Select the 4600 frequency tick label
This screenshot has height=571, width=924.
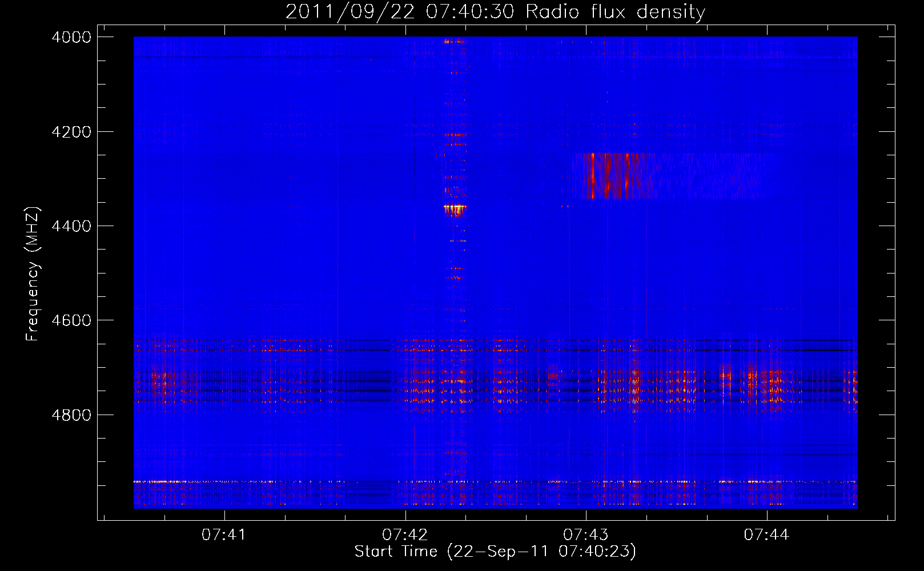click(71, 320)
